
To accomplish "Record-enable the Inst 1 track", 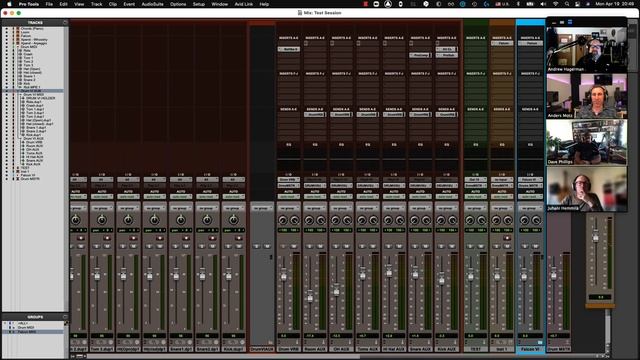I will [x=507, y=238].
